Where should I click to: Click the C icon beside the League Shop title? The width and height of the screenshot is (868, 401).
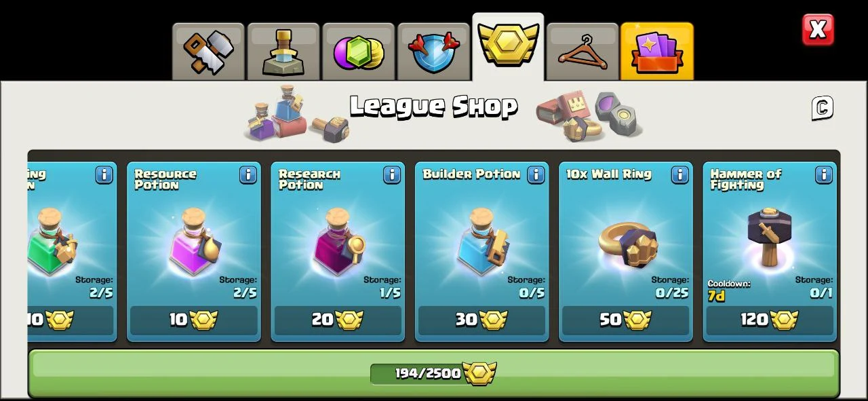coord(822,108)
